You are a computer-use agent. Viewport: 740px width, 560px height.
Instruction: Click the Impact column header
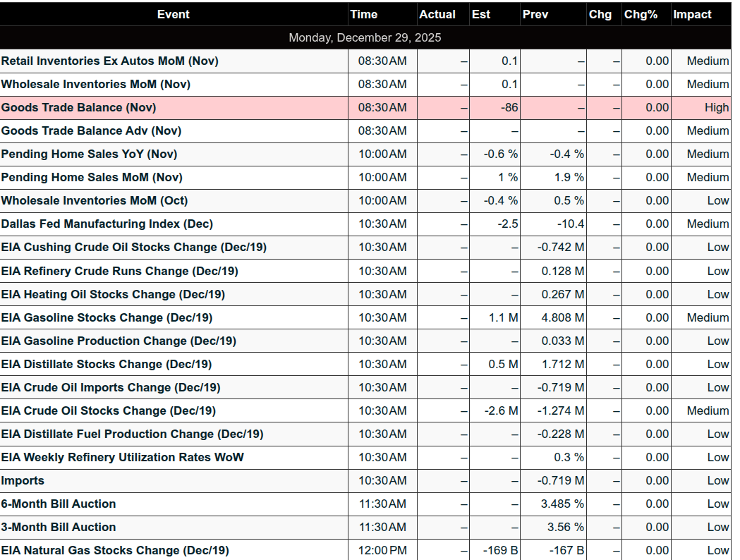coord(692,14)
